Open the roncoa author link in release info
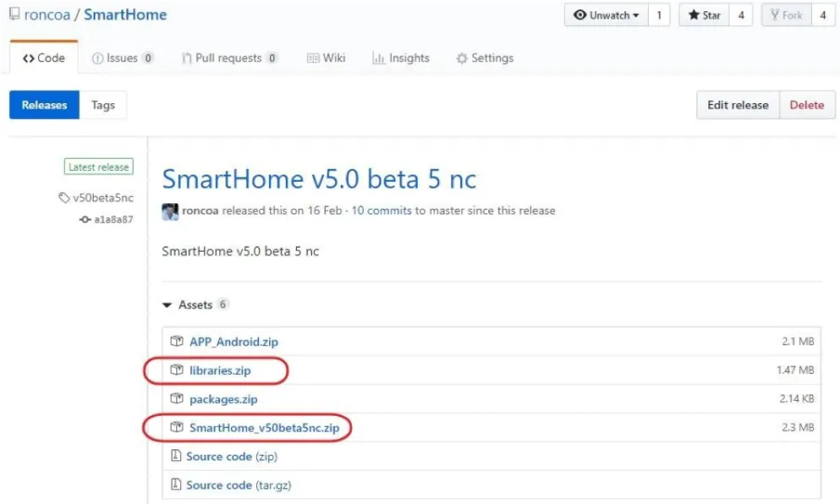Screen dimensions: 840x504 200,211
